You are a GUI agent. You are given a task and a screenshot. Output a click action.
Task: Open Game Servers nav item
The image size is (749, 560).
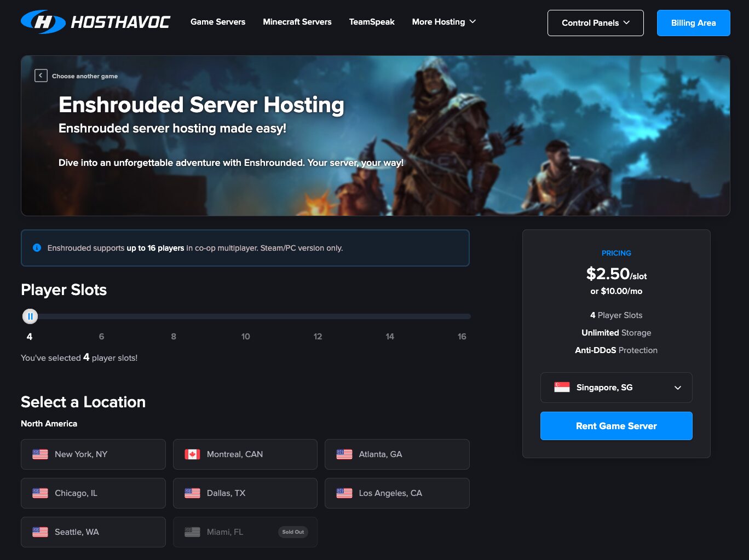coord(218,22)
